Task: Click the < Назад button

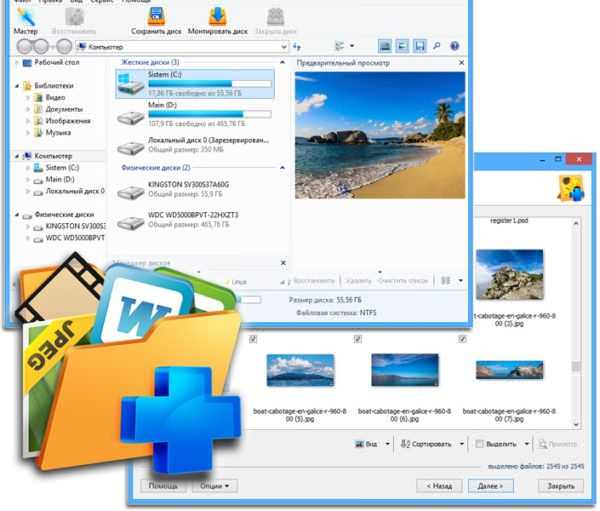Action: pos(439,486)
